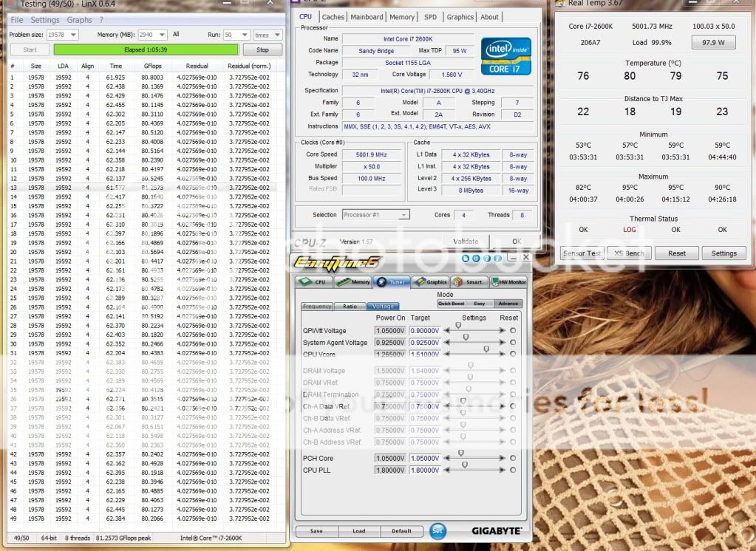
Task: Open the HW Monitor tab
Action: [x=508, y=281]
